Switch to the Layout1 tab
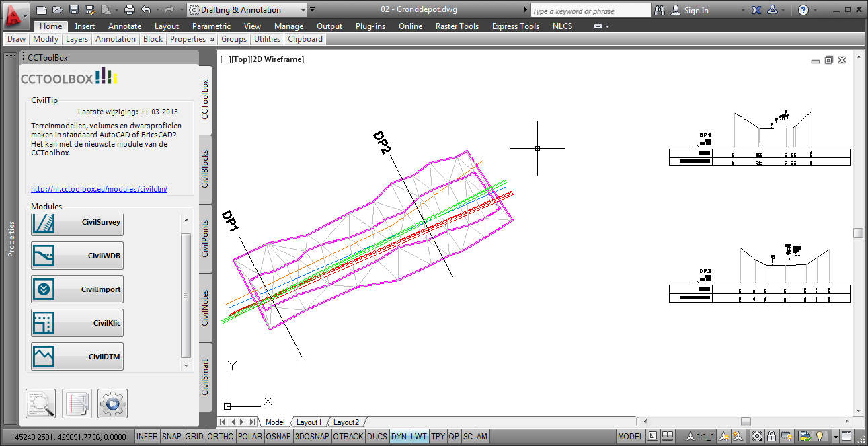This screenshot has width=868, height=446. (309, 422)
